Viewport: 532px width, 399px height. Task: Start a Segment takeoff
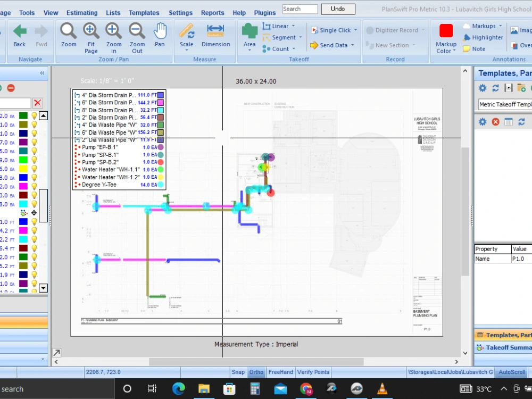pos(279,38)
